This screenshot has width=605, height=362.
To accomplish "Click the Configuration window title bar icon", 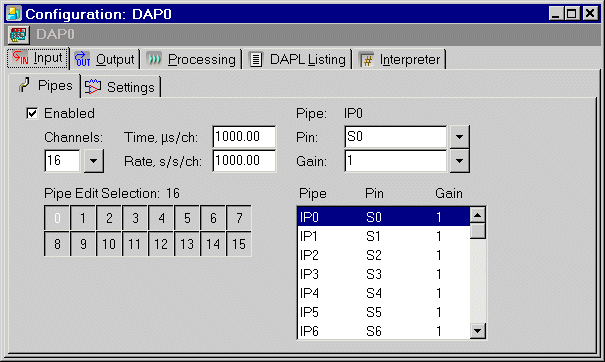I will coord(14,14).
